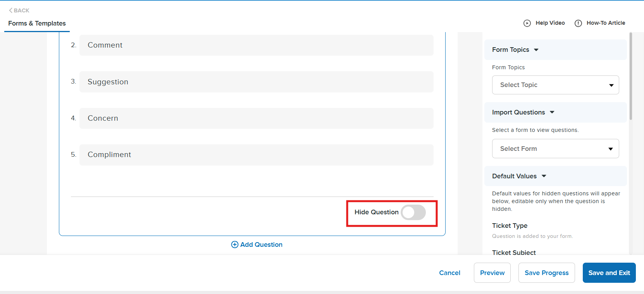The image size is (644, 294).
Task: Click the Comment option field
Action: point(256,45)
